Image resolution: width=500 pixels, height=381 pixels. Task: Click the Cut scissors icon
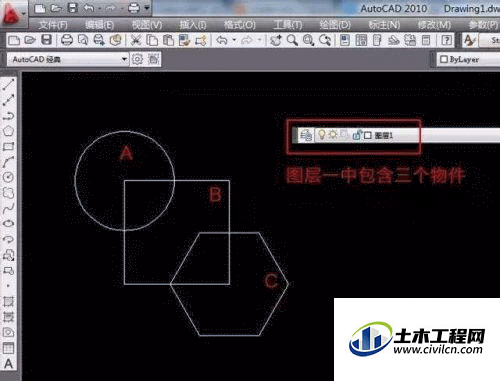point(135,40)
